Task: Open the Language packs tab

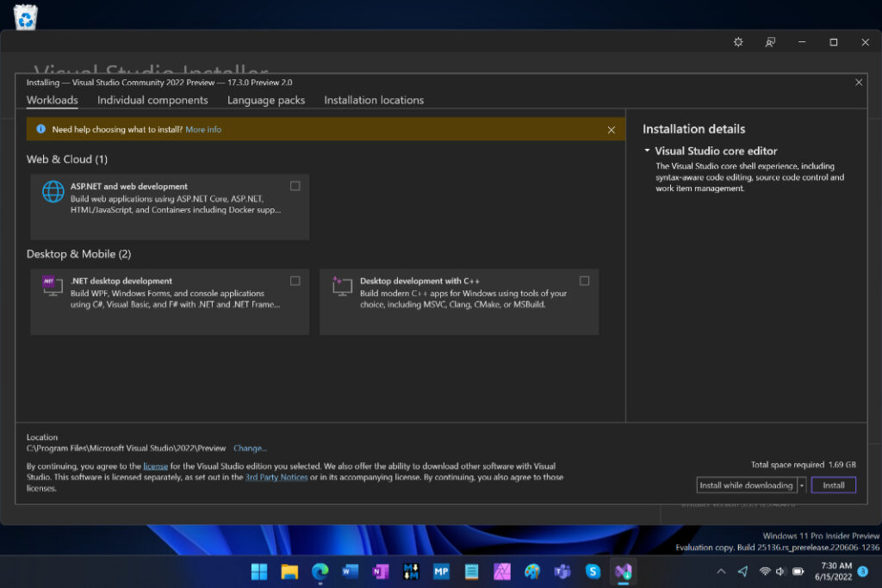Action: [266, 100]
